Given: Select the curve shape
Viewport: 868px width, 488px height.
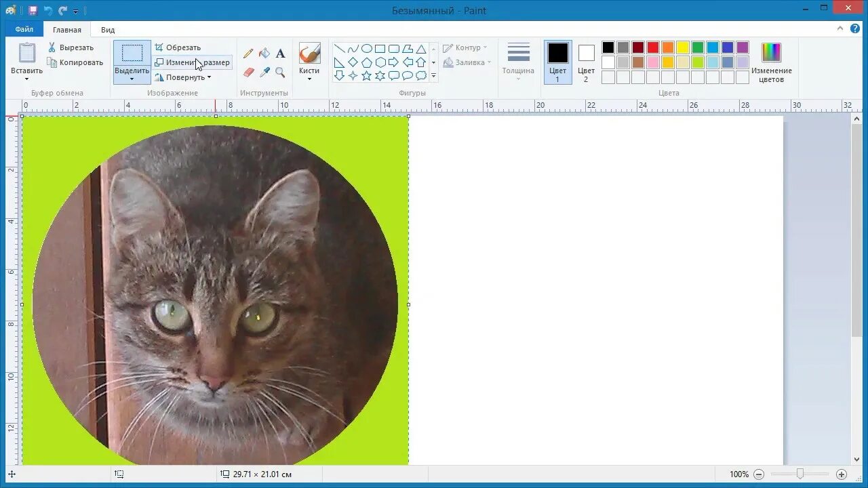Looking at the screenshot, I should (x=353, y=49).
